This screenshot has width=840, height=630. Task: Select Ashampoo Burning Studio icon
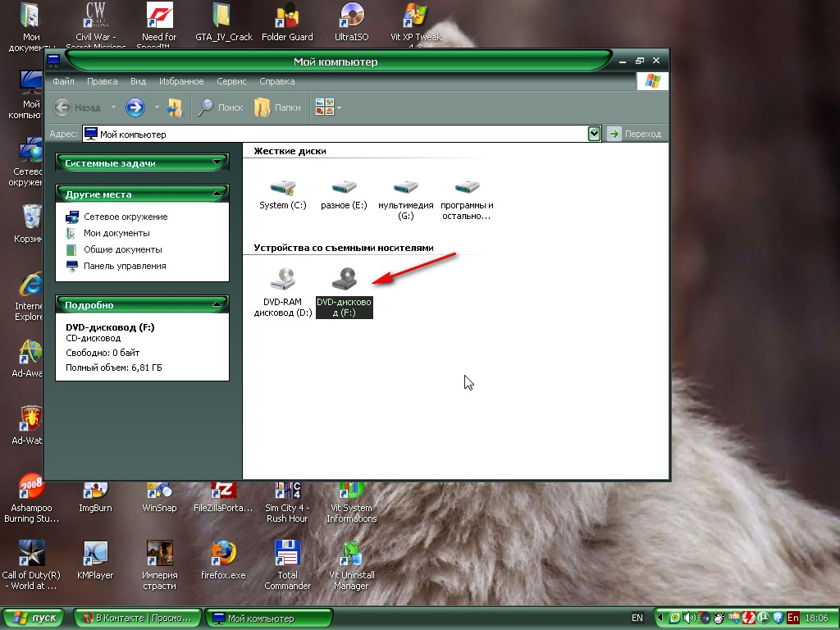click(31, 498)
